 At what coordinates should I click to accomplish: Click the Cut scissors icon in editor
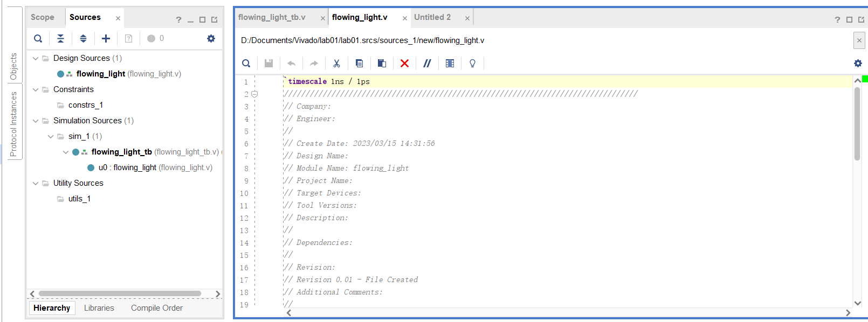click(336, 64)
